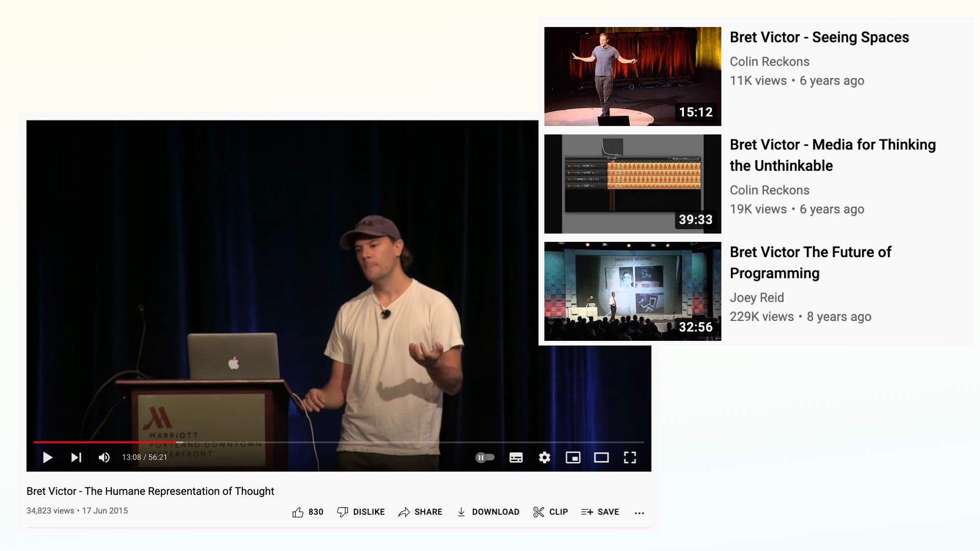Turn on subtitles/closed captions
This screenshot has width=980, height=551.
click(x=516, y=458)
